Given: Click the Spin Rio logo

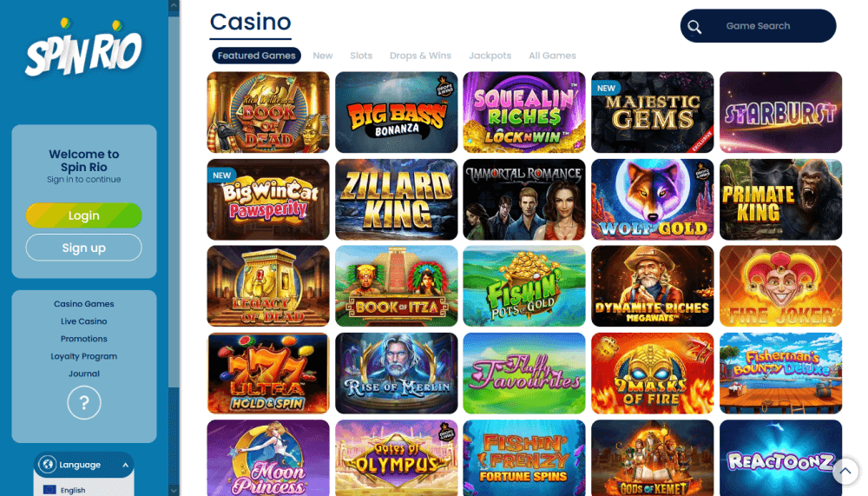Looking at the screenshot, I should click(83, 47).
